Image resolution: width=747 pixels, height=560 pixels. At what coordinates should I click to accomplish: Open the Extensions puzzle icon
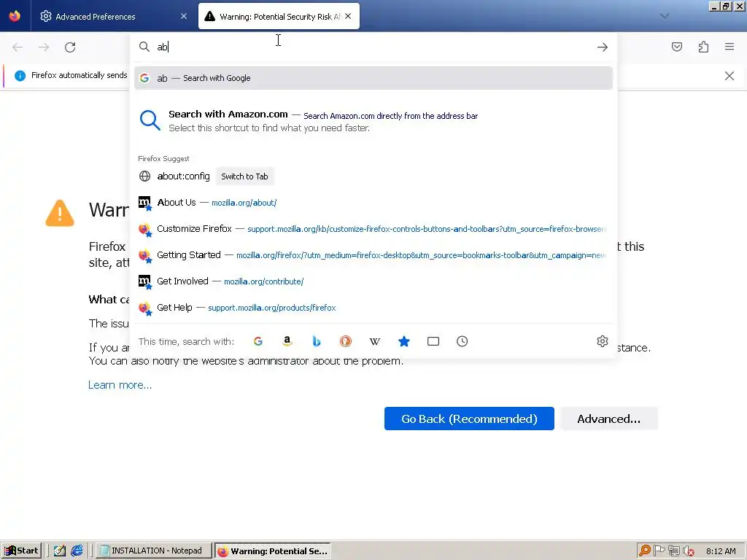click(x=703, y=47)
